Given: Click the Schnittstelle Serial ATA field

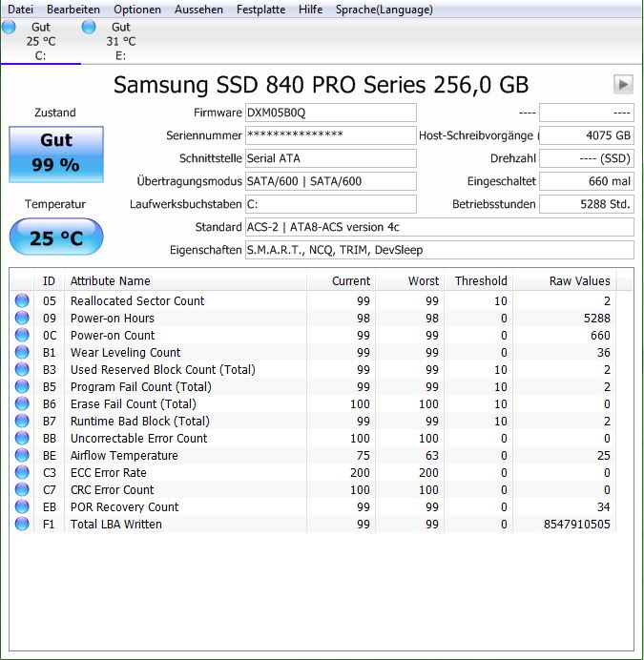Looking at the screenshot, I should [x=331, y=158].
